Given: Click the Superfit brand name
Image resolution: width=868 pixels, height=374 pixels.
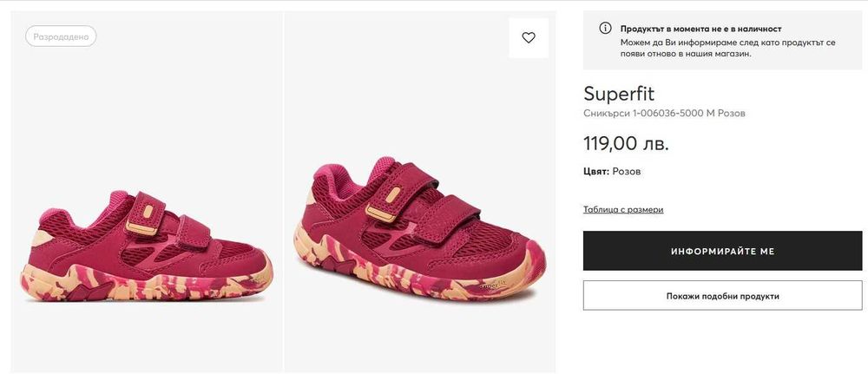Looking at the screenshot, I should pyautogui.click(x=619, y=94).
